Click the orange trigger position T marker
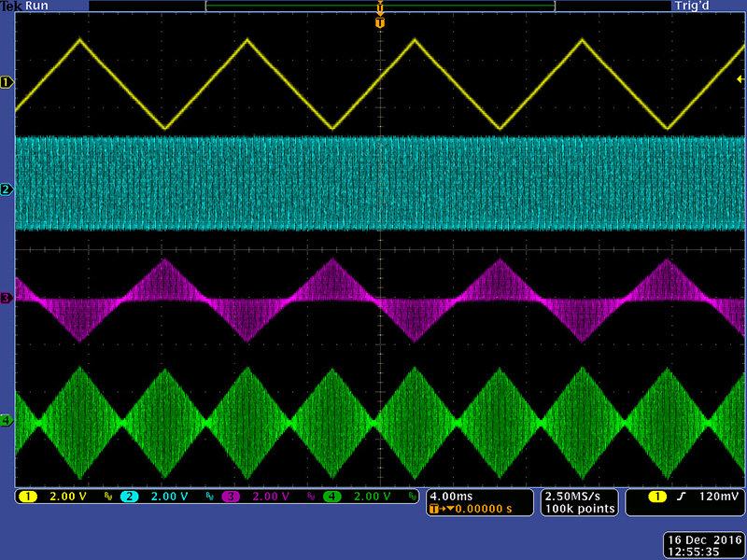Image resolution: width=747 pixels, height=560 pixels. coord(379,21)
